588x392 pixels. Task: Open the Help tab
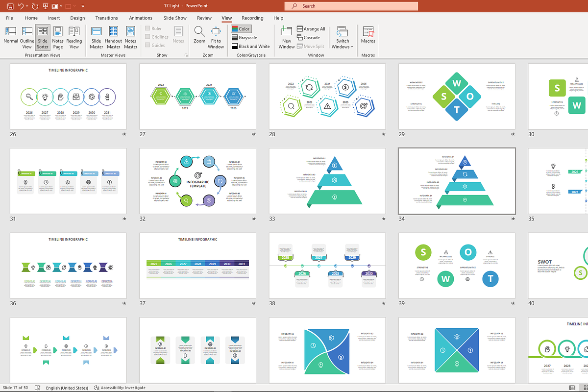coord(278,18)
